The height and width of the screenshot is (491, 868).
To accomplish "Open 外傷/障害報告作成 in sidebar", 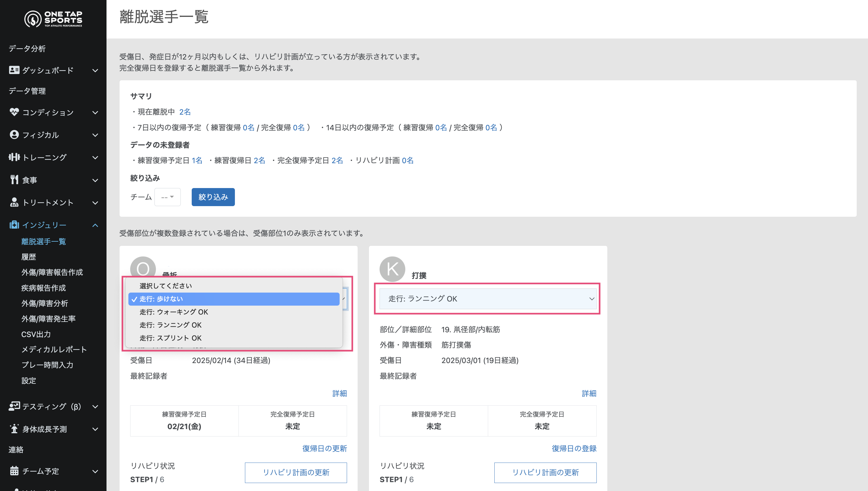I will click(52, 272).
